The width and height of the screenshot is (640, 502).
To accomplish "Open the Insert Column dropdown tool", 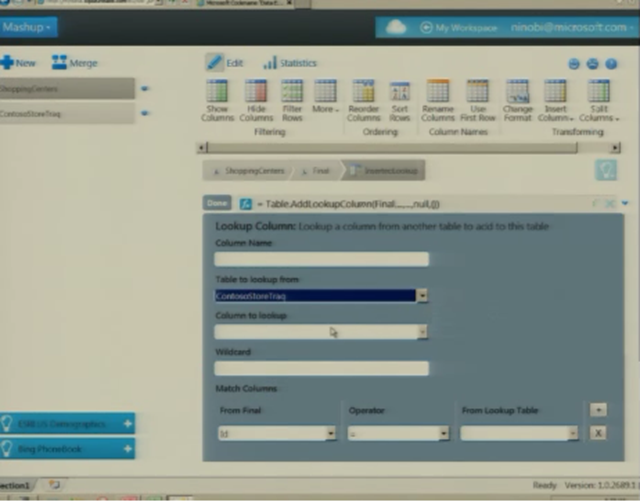I will tap(556, 100).
